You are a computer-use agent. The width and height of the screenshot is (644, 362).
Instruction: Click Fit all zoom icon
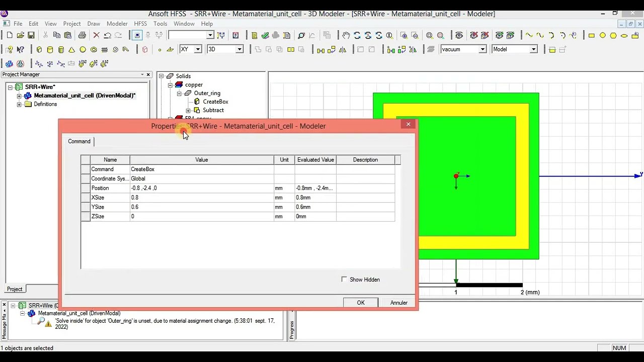coord(430,35)
